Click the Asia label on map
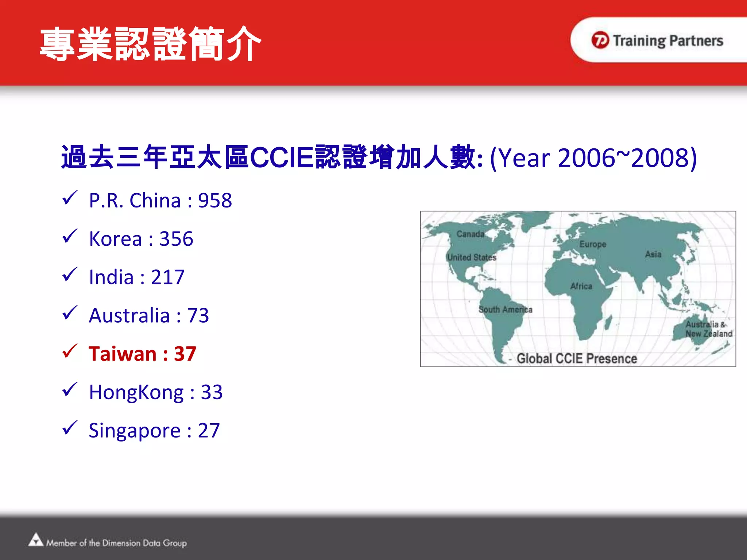The image size is (747, 560). (x=653, y=254)
